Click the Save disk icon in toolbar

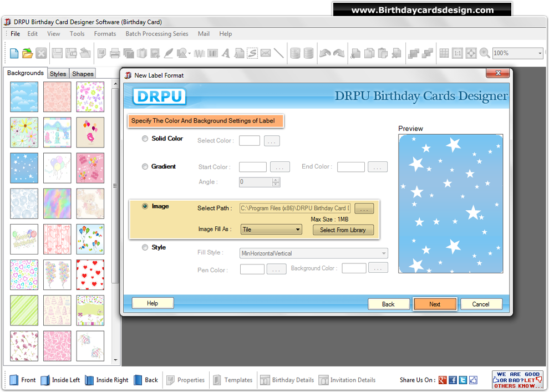click(57, 53)
